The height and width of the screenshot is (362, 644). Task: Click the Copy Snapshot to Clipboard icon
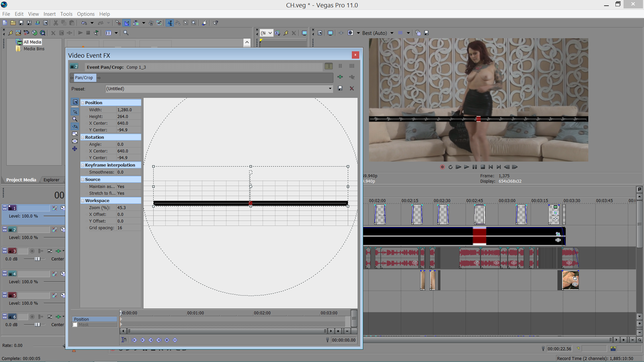pos(418,33)
